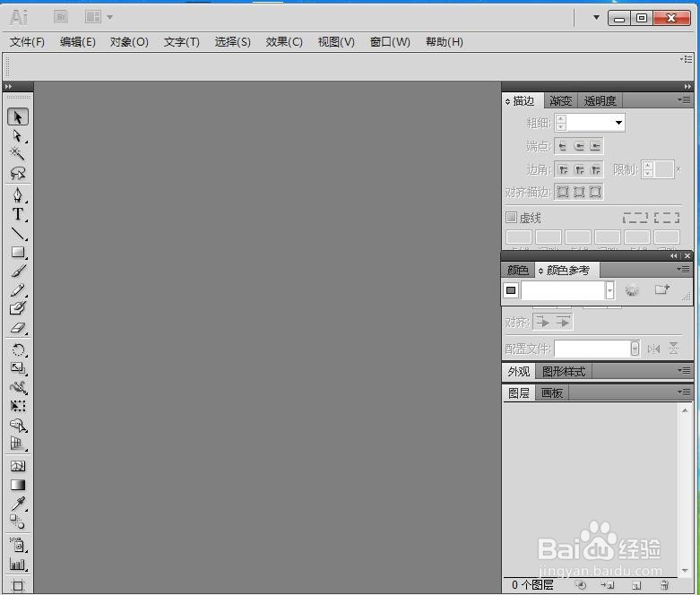Viewport: 700px width, 595px height.
Task: Switch to the Color tab (颜色)
Action: click(518, 270)
